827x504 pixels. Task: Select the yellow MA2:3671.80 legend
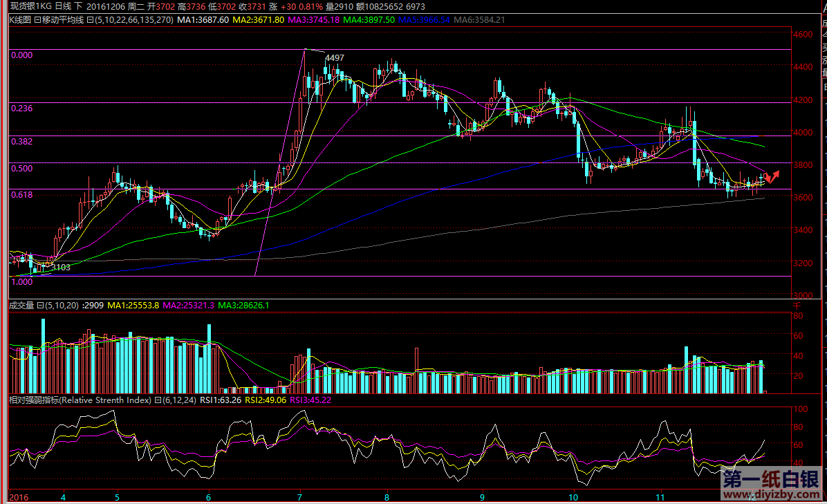click(258, 20)
